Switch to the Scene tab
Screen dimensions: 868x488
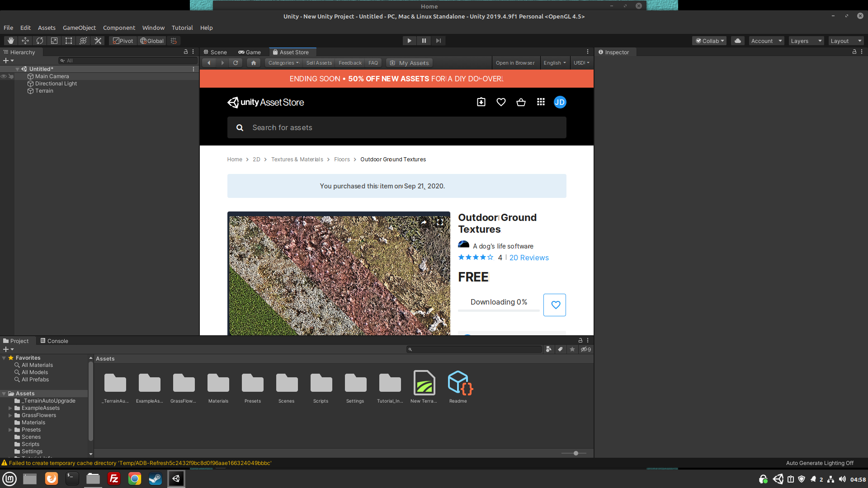click(x=215, y=52)
